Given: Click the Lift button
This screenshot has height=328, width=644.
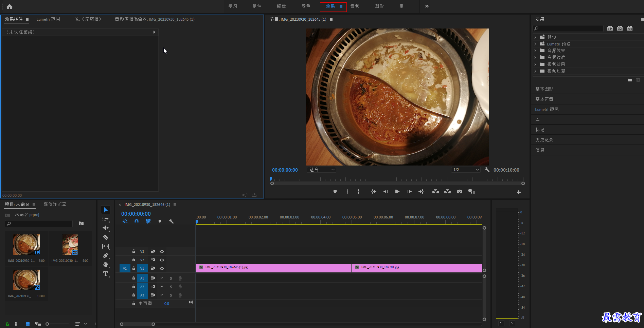Looking at the screenshot, I should tap(435, 192).
